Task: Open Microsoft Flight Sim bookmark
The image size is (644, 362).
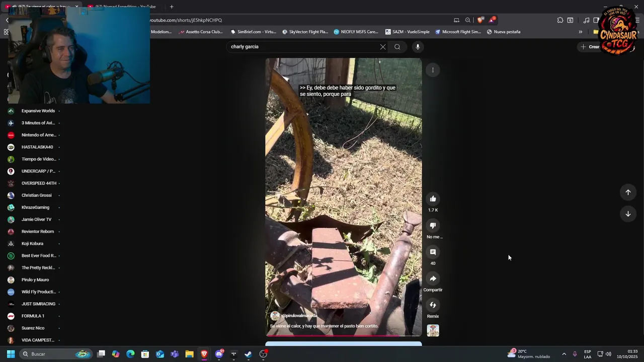Action: pos(458,32)
